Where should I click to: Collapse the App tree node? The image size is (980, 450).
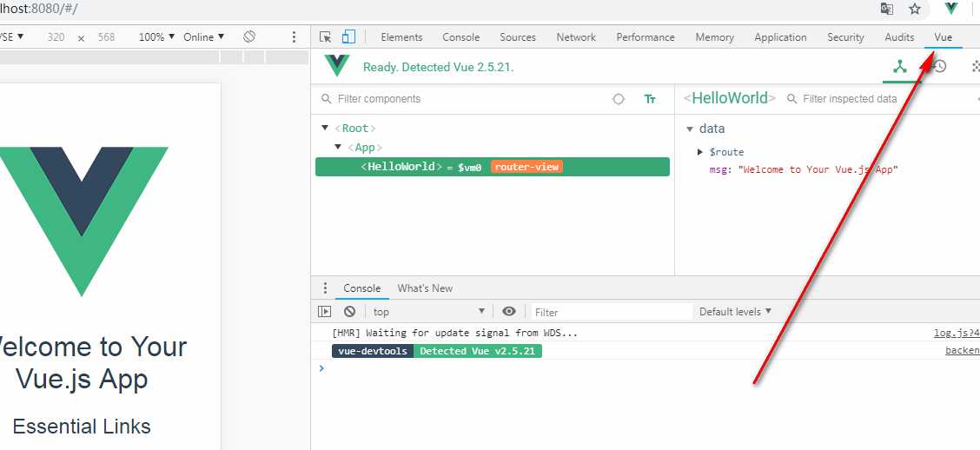click(337, 148)
